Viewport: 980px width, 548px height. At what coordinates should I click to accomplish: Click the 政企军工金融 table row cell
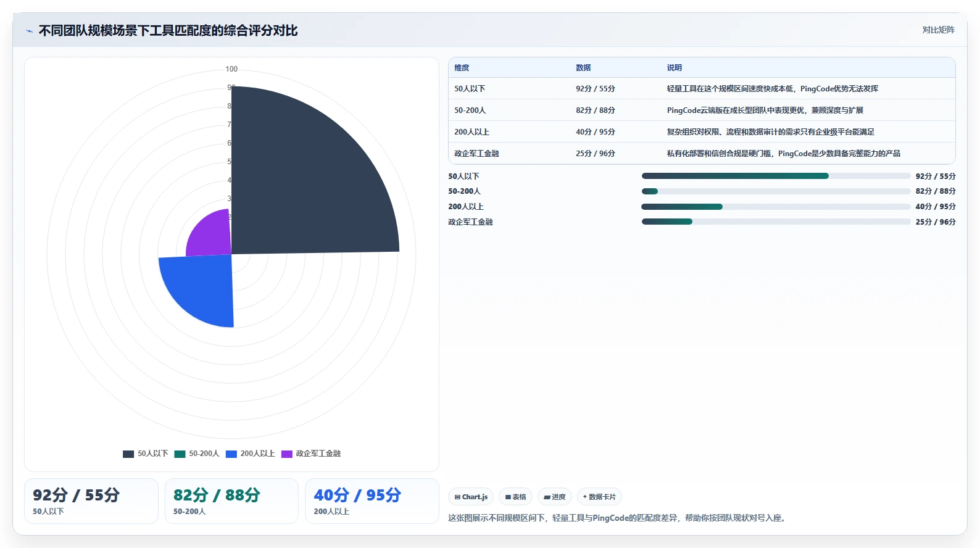pyautogui.click(x=476, y=154)
